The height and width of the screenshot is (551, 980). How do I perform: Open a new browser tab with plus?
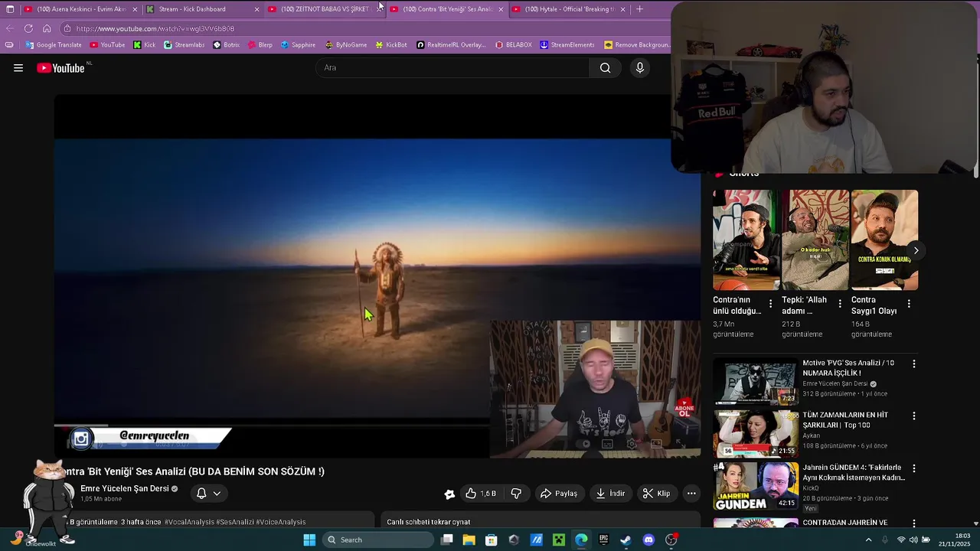tap(640, 9)
